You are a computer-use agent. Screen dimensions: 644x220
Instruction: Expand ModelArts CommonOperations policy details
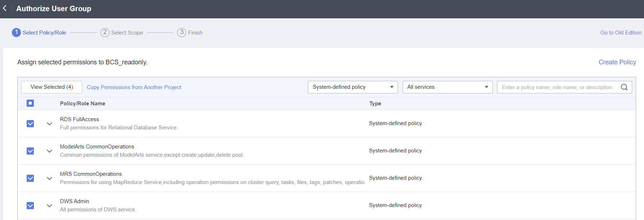coord(49,151)
